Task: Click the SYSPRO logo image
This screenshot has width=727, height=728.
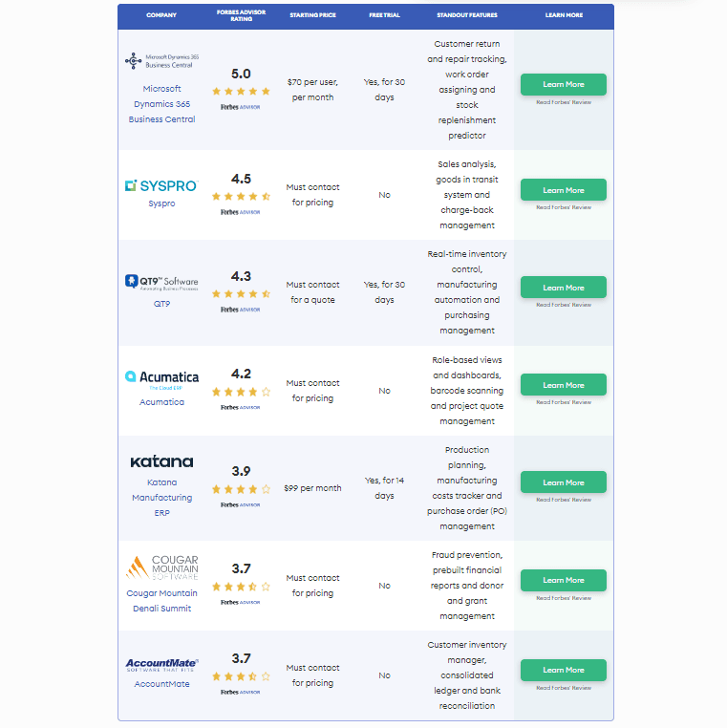Action: coord(161,185)
